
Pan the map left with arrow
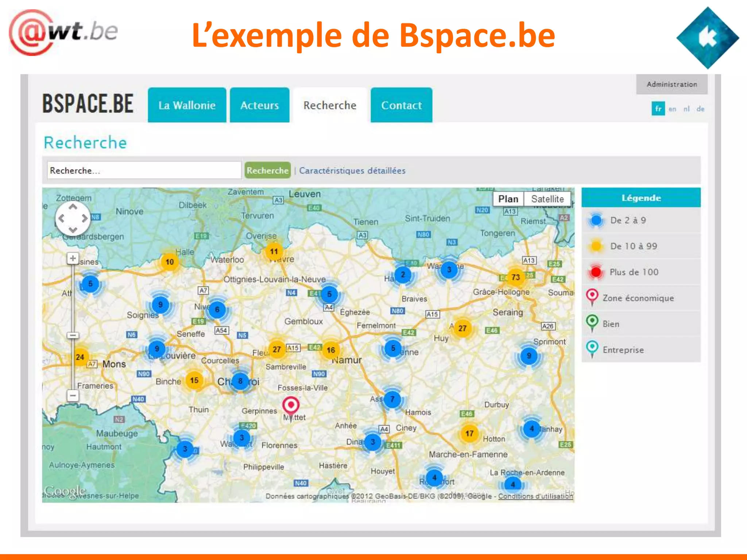(x=61, y=218)
